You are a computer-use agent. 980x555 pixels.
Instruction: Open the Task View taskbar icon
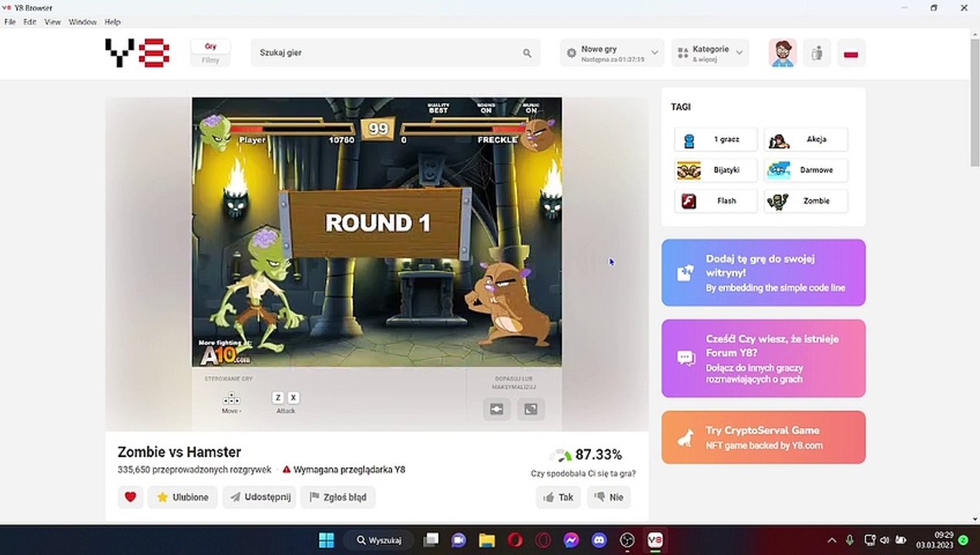[x=431, y=540]
